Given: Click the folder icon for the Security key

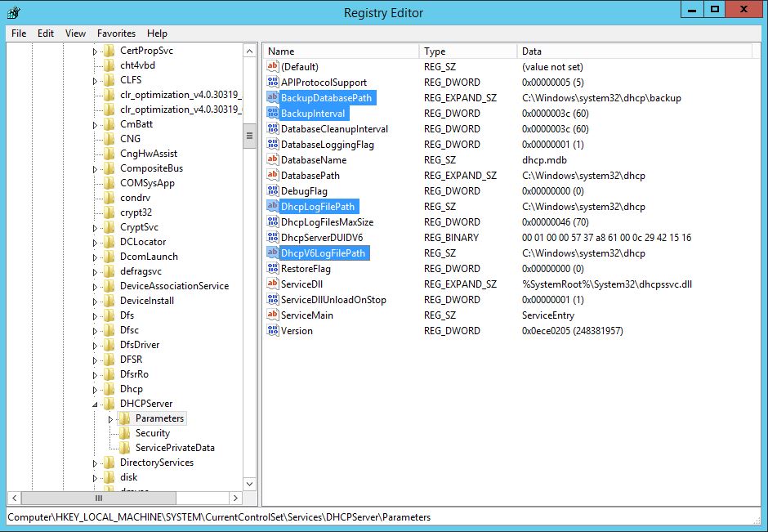Looking at the screenshot, I should (124, 433).
